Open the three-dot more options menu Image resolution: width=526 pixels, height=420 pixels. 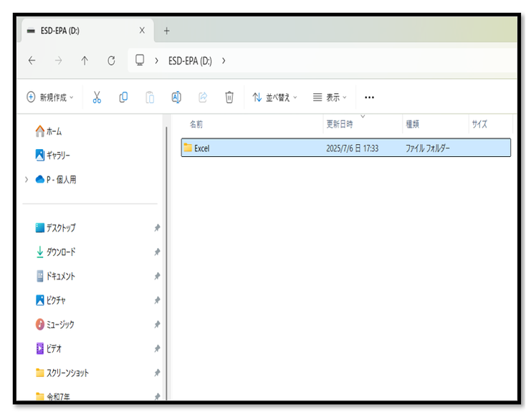tap(369, 97)
